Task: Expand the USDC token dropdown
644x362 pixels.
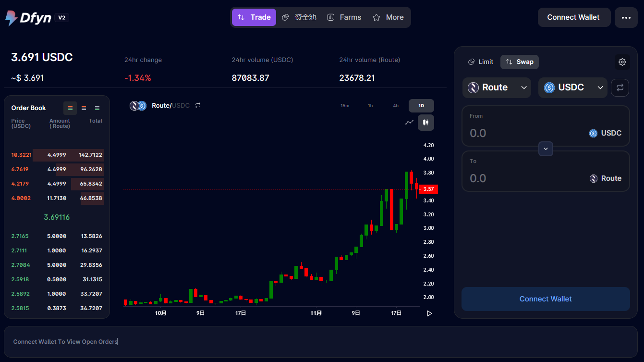Action: pyautogui.click(x=572, y=87)
